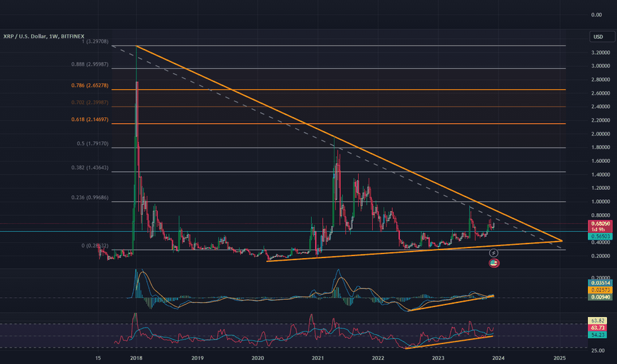Select the 0.236 (0.99686) Fibonacci label

coord(90,197)
